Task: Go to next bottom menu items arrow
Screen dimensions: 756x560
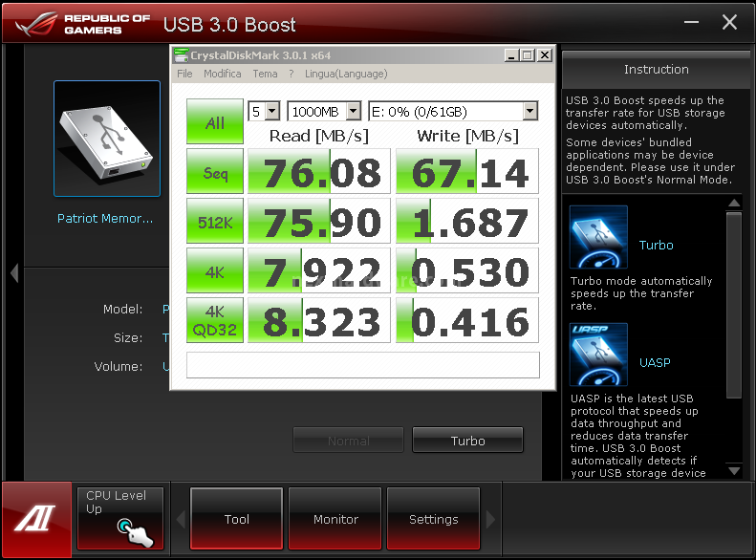Action: click(x=491, y=520)
